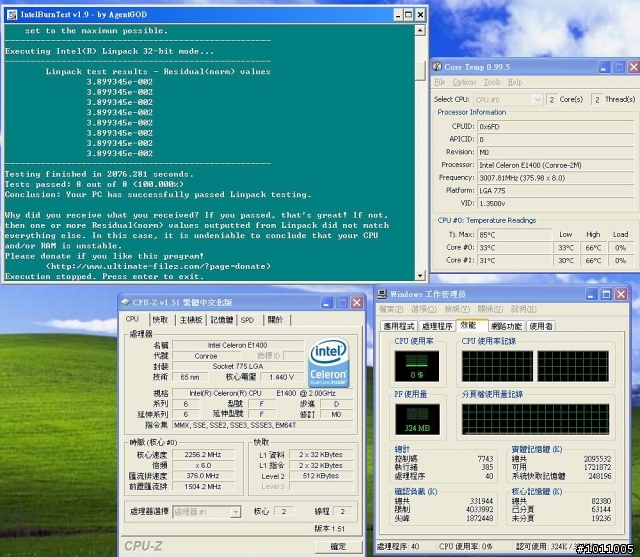Click the IntelBurnTest title bar icon
This screenshot has height=557, width=640.
(x=11, y=15)
